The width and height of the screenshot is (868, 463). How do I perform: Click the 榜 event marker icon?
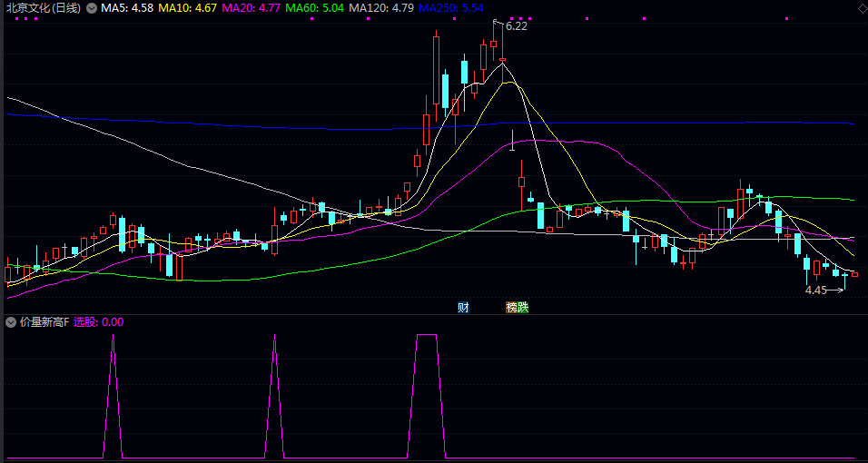point(511,307)
